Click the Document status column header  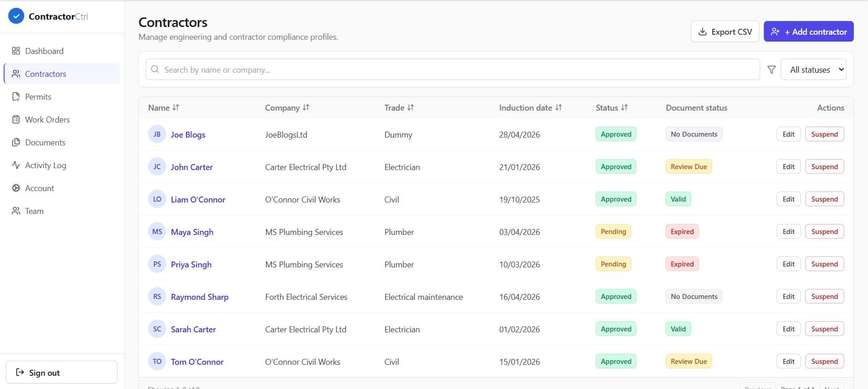coord(696,107)
